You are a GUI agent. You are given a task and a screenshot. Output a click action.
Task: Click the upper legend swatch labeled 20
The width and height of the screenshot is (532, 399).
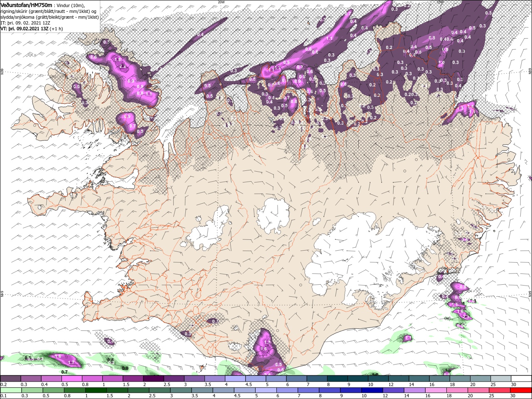coord(480,379)
